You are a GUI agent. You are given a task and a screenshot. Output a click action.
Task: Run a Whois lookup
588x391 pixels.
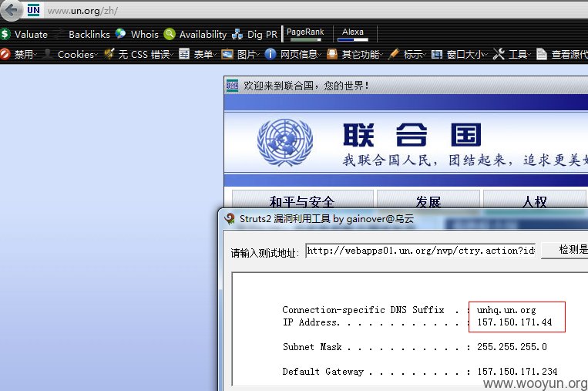[x=144, y=35]
